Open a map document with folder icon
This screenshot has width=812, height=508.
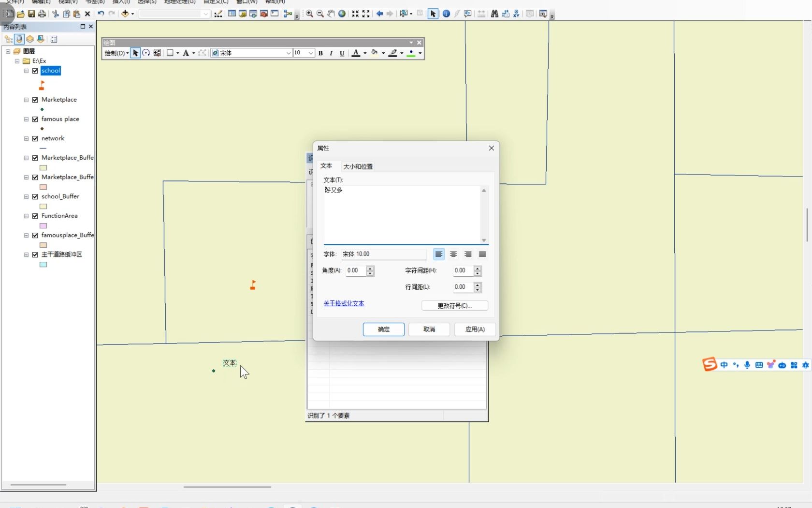coord(20,14)
